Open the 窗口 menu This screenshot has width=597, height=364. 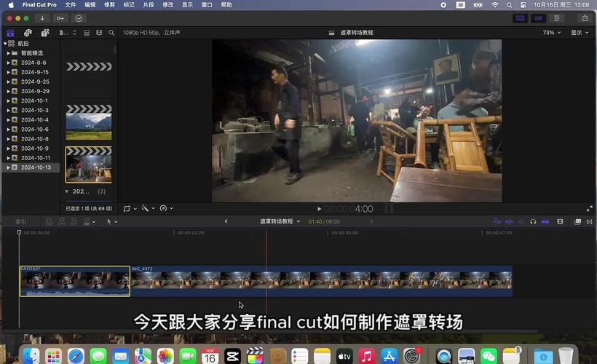207,5
